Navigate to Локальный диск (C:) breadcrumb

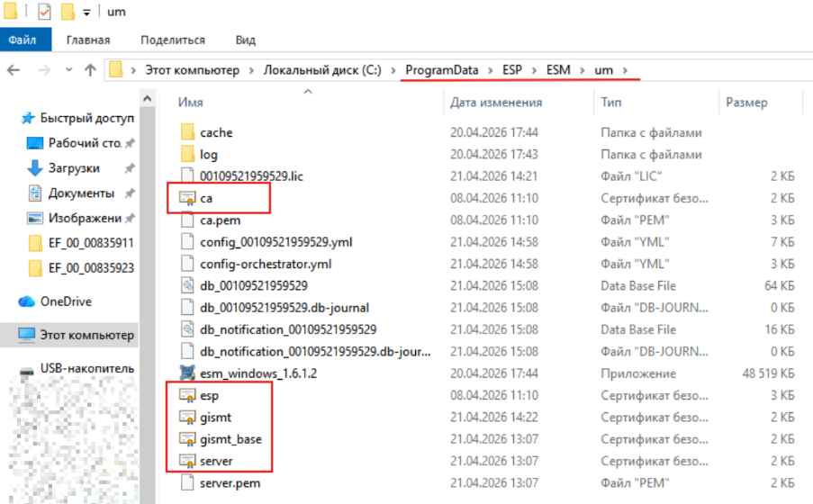coord(322,70)
